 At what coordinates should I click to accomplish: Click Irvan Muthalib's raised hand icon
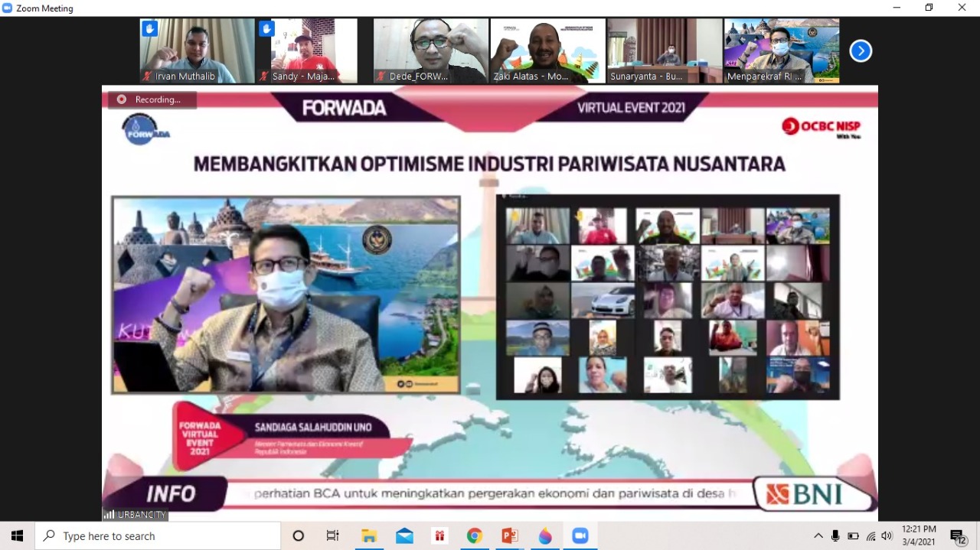coord(149,28)
